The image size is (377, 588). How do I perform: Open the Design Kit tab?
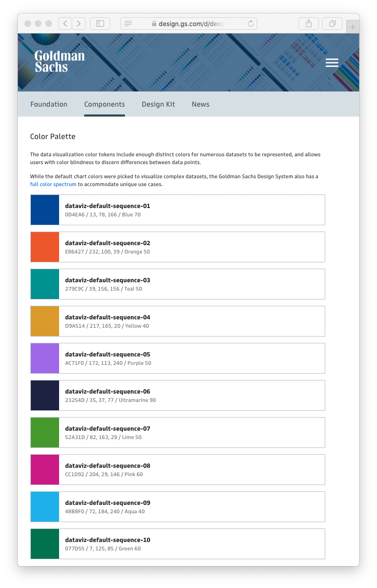point(158,104)
